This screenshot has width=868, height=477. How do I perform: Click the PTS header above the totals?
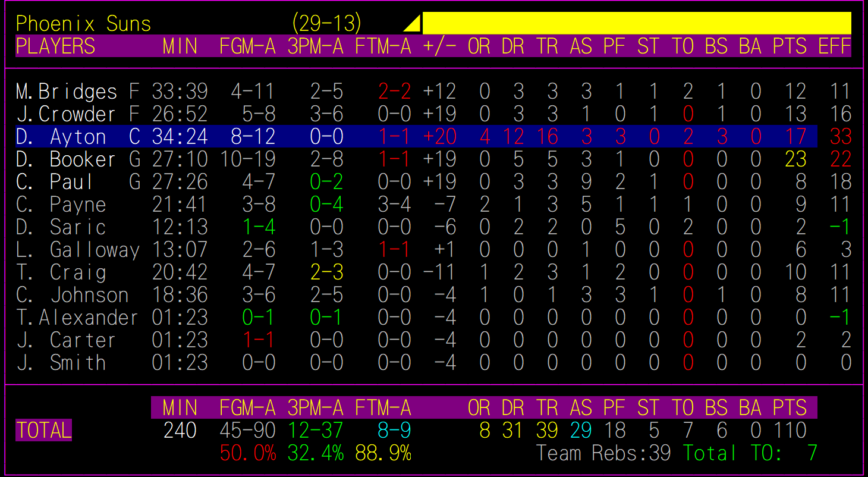coord(790,408)
